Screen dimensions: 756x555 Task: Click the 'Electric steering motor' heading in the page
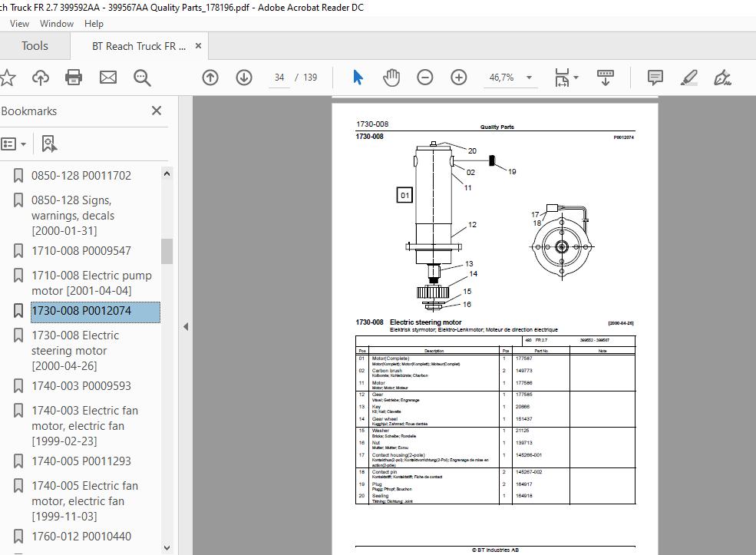click(x=426, y=322)
